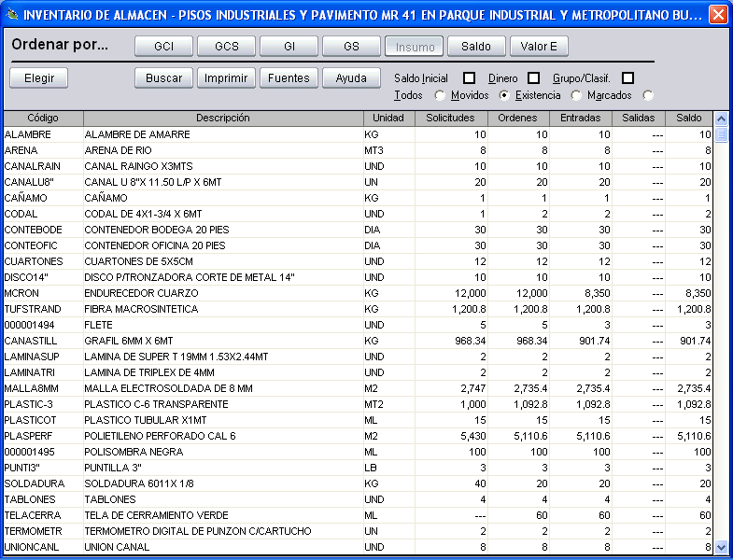Select the Insumo sort button
Image resolution: width=733 pixels, height=560 pixels.
[x=415, y=47]
